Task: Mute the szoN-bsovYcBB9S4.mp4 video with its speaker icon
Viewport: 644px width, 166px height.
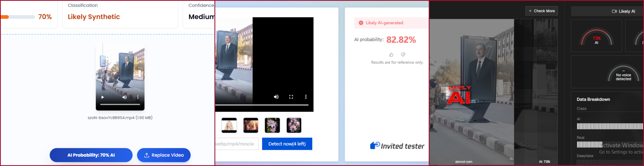Action: pos(124,97)
